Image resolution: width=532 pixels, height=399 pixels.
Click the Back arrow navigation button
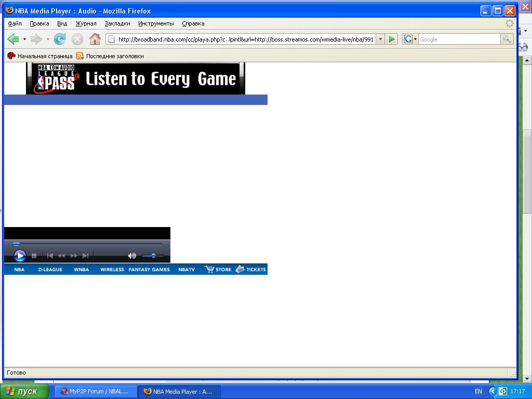coord(13,39)
